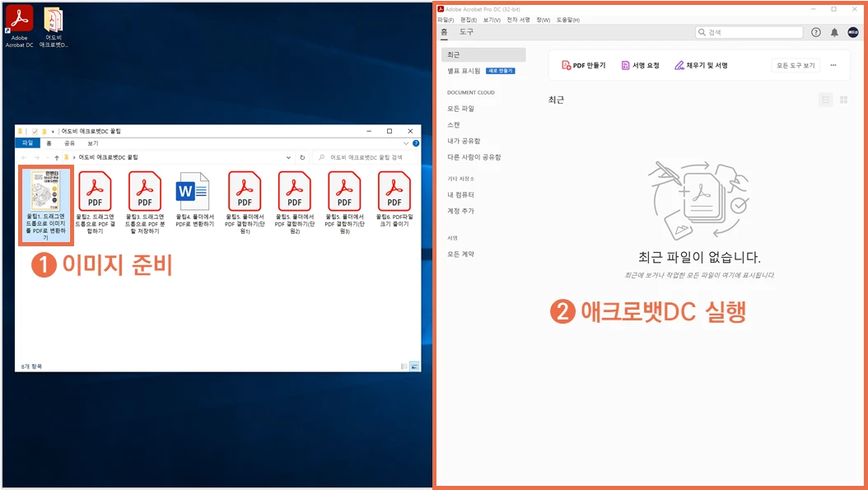Open the Acrobat help question-mark icon
Image resolution: width=868 pixels, height=490 pixels.
point(816,32)
